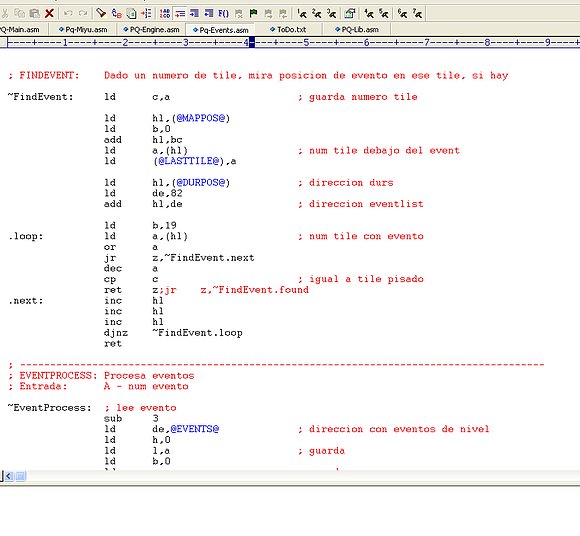Click the Paste clipboard icon
580x536 pixels.
34,14
